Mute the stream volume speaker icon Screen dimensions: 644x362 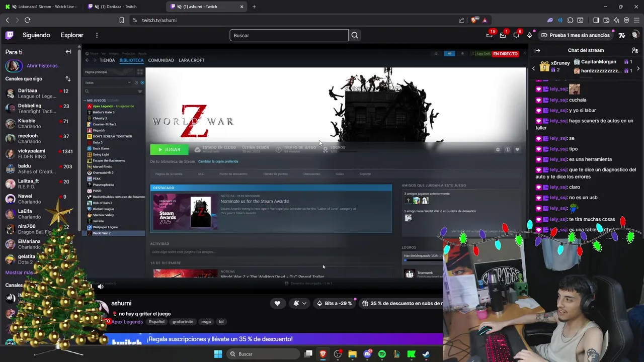[101, 287]
